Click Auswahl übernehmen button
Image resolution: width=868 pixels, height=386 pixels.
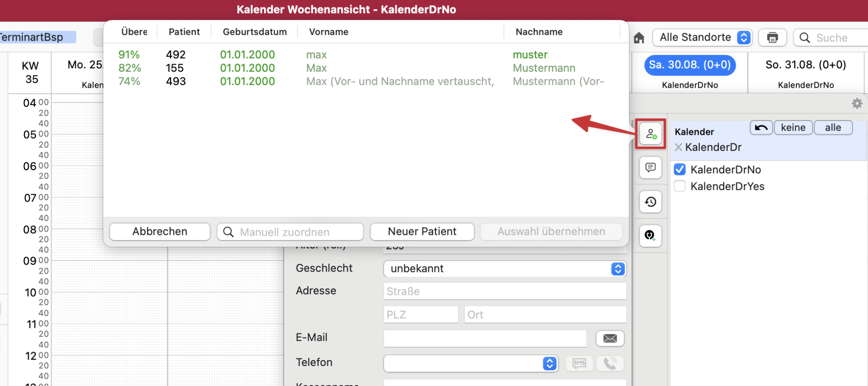pos(551,232)
